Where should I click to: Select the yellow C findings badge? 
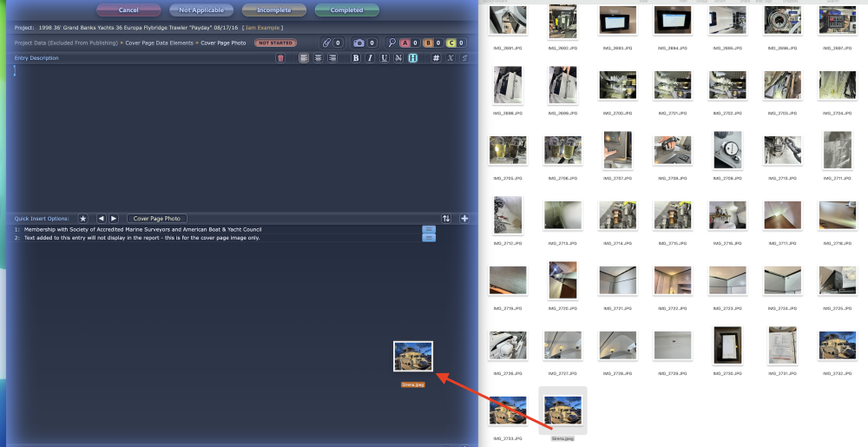coord(450,43)
